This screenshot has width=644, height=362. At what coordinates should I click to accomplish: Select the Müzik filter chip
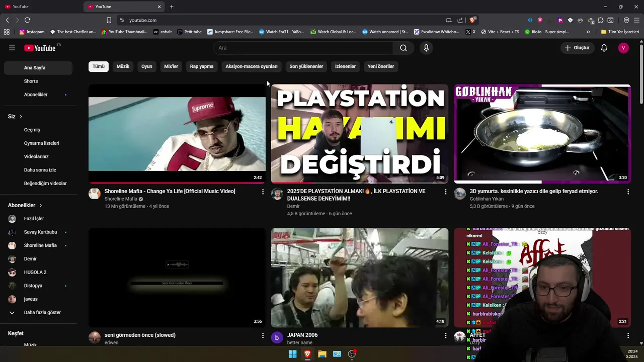pyautogui.click(x=123, y=66)
